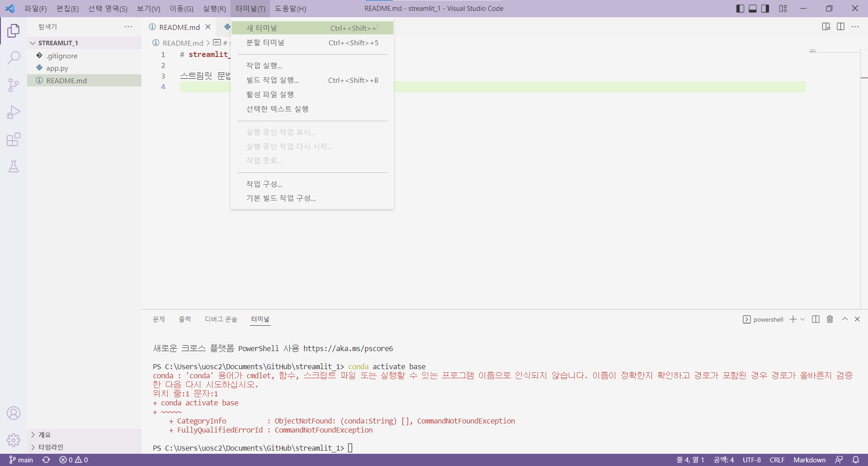Change language mode Markdown

[x=809, y=460]
